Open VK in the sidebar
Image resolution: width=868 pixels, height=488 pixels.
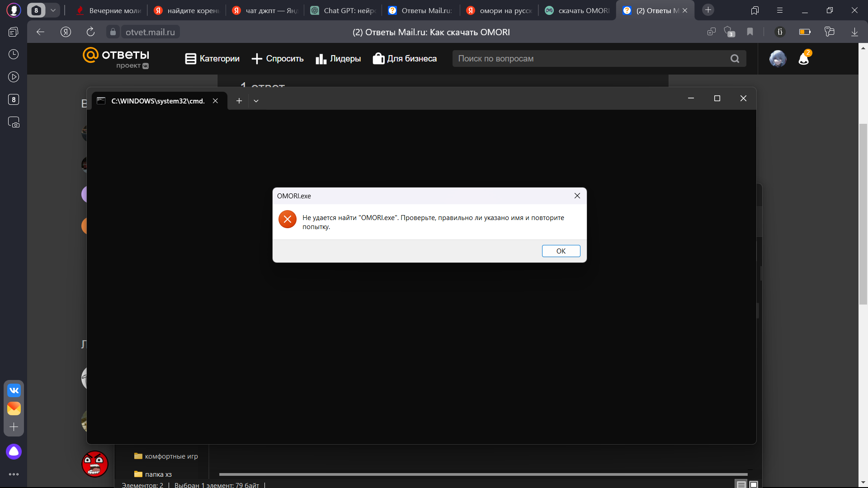14,390
